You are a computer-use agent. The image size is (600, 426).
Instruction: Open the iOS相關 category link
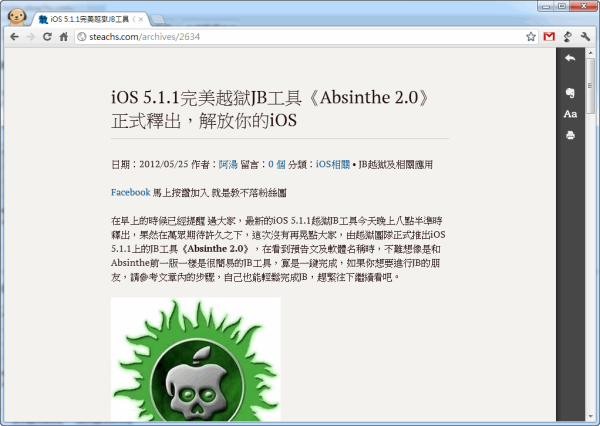pos(333,164)
